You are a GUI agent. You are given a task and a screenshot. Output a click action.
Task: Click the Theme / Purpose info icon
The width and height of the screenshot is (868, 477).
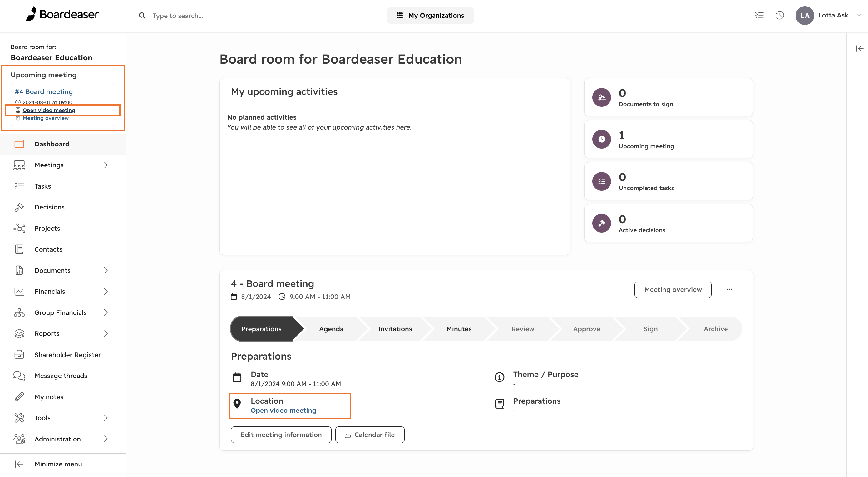tap(499, 377)
